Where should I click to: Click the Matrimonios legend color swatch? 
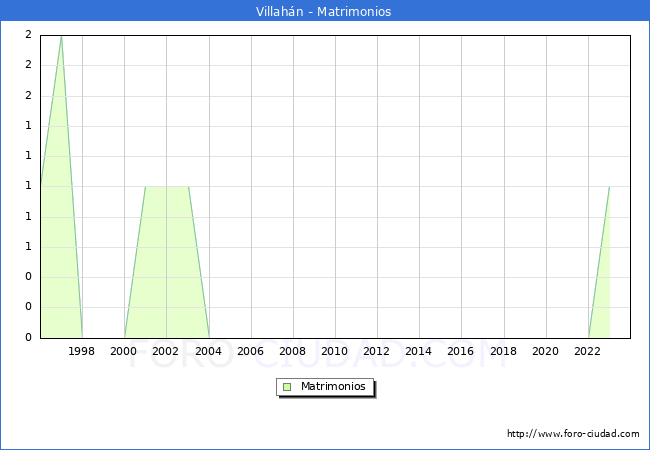point(287,387)
